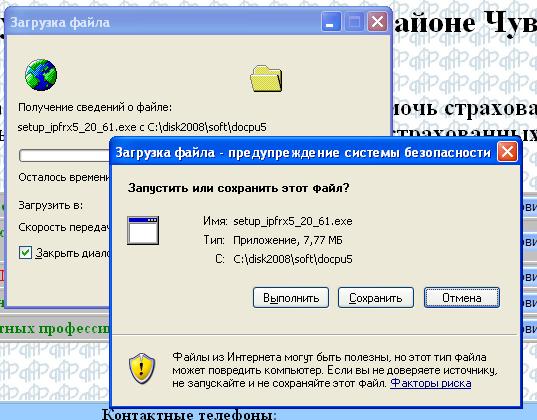Cancel download with Отмена button
The width and height of the screenshot is (537, 420).
(x=462, y=298)
